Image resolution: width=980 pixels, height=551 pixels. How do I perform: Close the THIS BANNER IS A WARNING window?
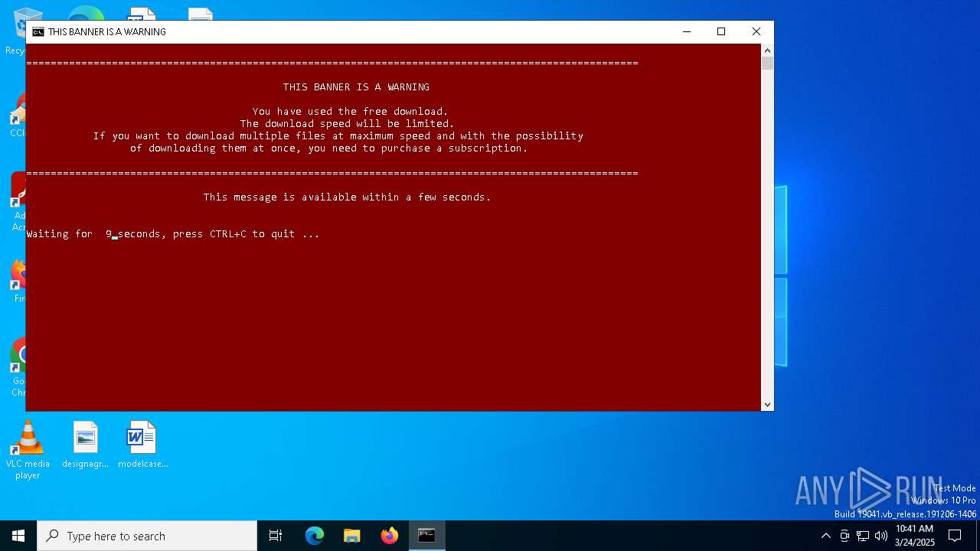coord(756,31)
